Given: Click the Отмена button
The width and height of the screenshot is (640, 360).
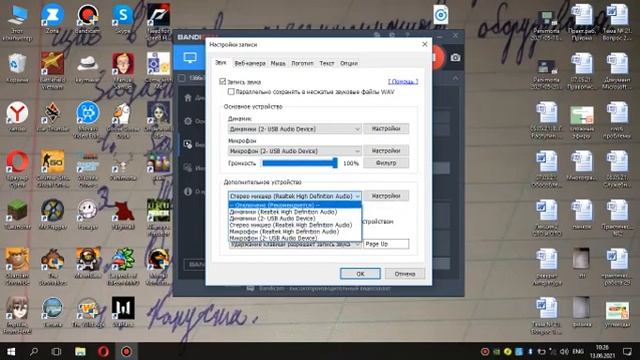Looking at the screenshot, I should coord(404,274).
